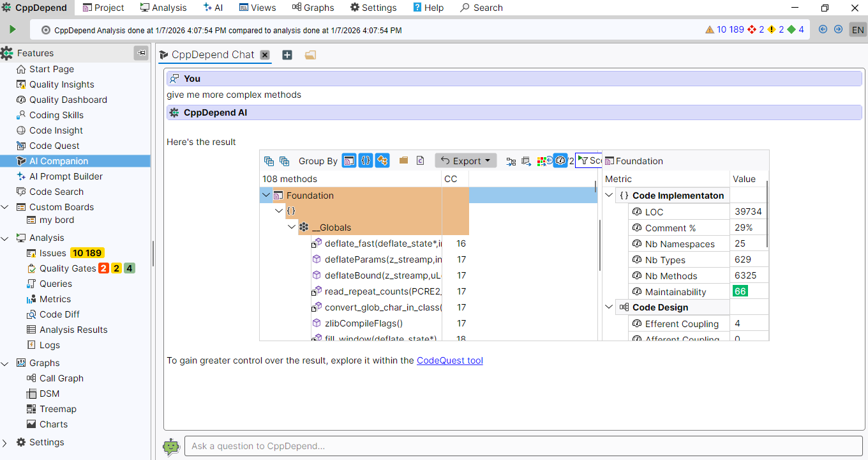Open the Export dropdown
The height and width of the screenshot is (460, 868).
coord(466,161)
